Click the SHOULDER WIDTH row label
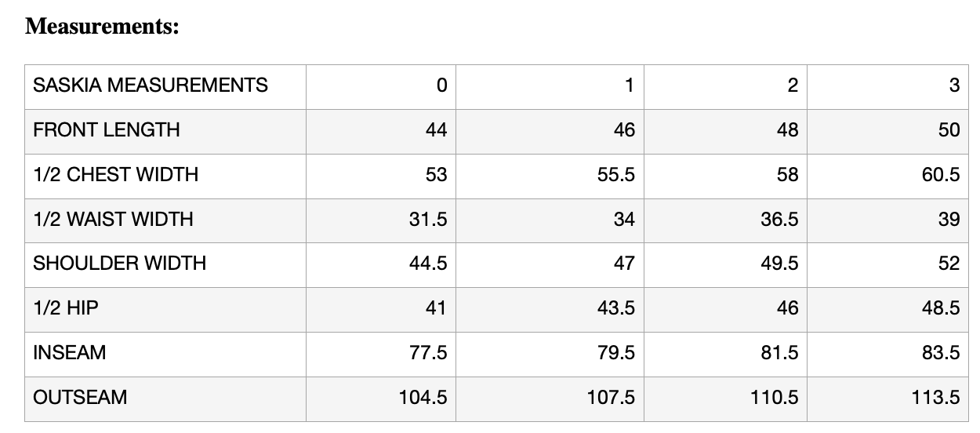 click(119, 264)
